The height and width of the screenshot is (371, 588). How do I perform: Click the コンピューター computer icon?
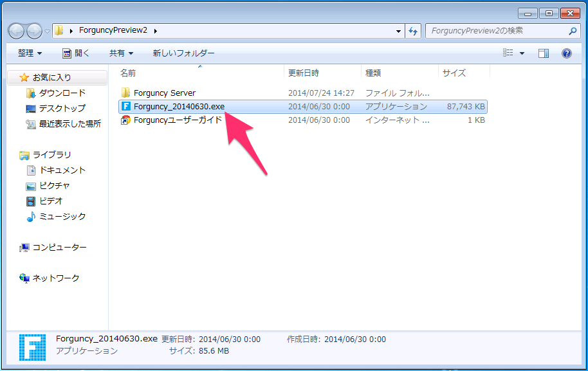pos(24,248)
